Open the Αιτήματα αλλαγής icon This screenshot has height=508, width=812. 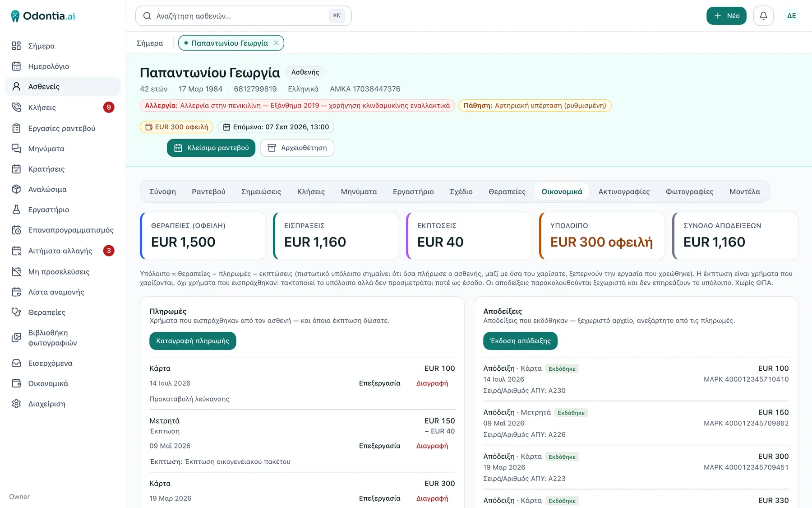16,251
